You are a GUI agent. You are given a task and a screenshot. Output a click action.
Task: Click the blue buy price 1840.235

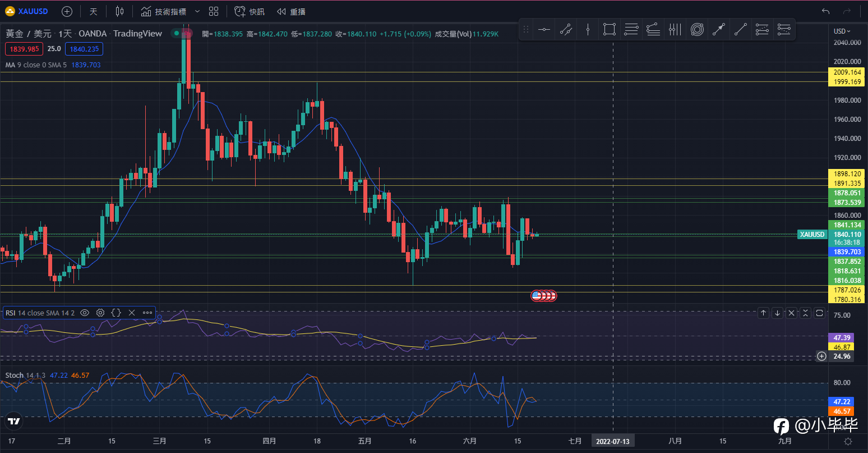pos(84,49)
